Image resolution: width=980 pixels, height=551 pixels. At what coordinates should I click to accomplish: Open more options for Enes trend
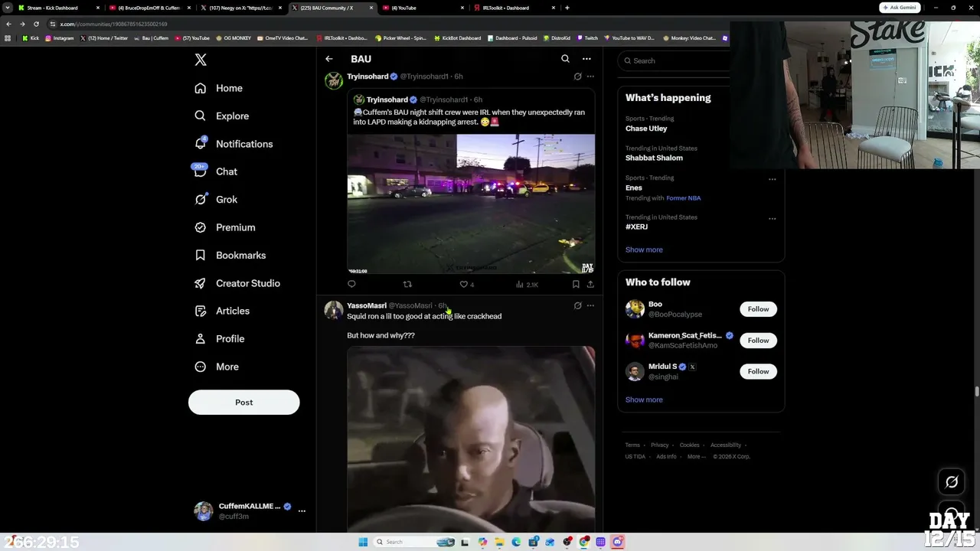point(772,180)
